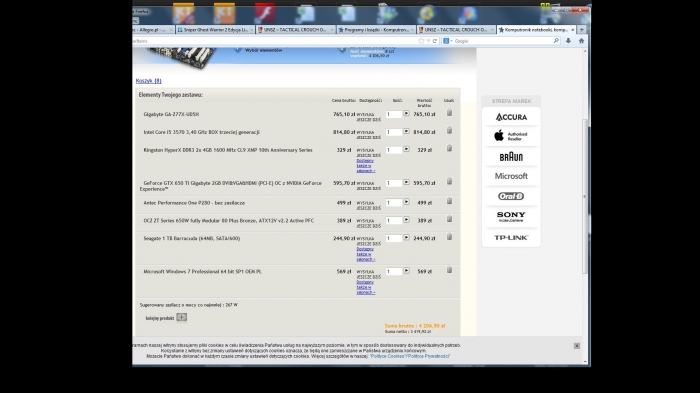Remove the OCZ ZT Series 650W power supply
700x393 pixels.
pos(450,219)
